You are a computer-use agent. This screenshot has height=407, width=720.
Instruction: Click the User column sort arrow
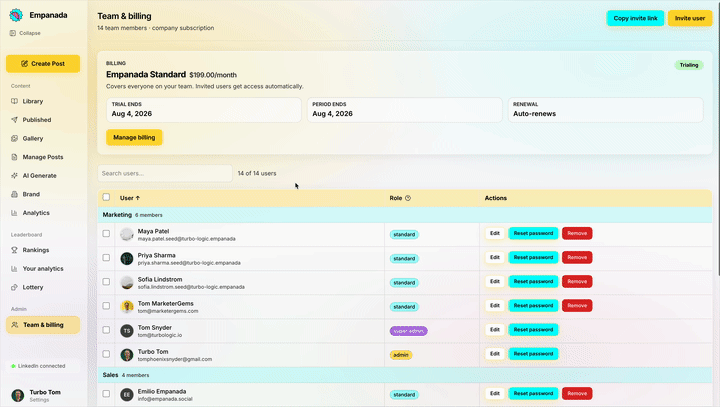coord(138,198)
